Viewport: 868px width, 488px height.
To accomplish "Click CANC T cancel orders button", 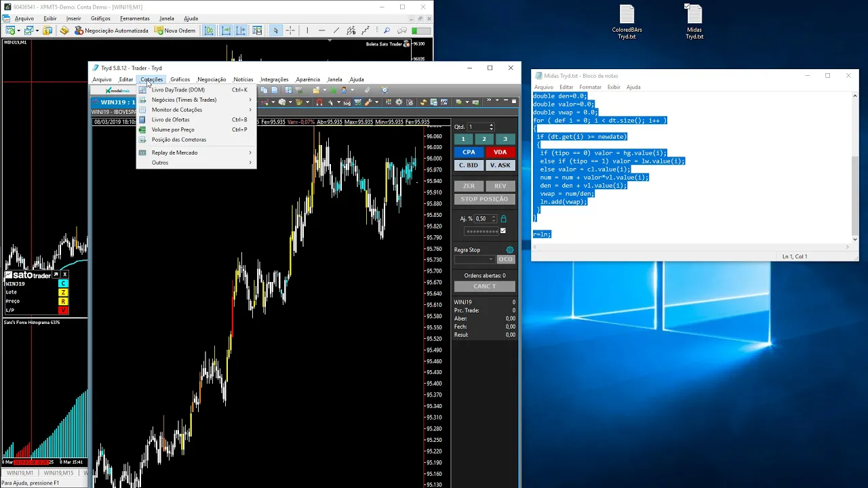I will click(484, 286).
